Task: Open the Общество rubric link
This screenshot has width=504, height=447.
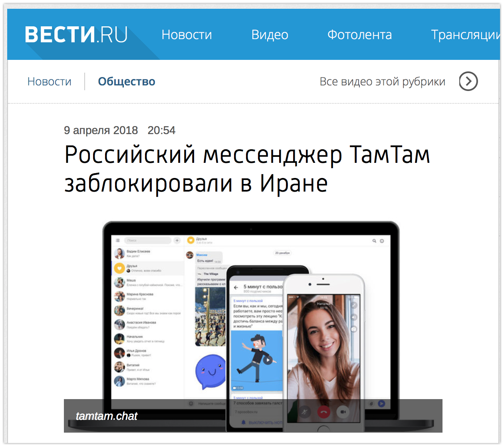Action: (127, 81)
